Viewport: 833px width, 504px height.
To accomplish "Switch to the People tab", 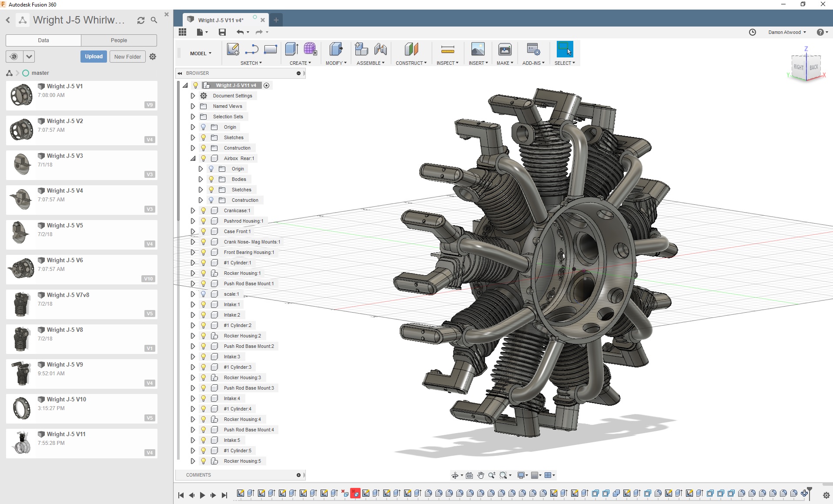I will (119, 40).
